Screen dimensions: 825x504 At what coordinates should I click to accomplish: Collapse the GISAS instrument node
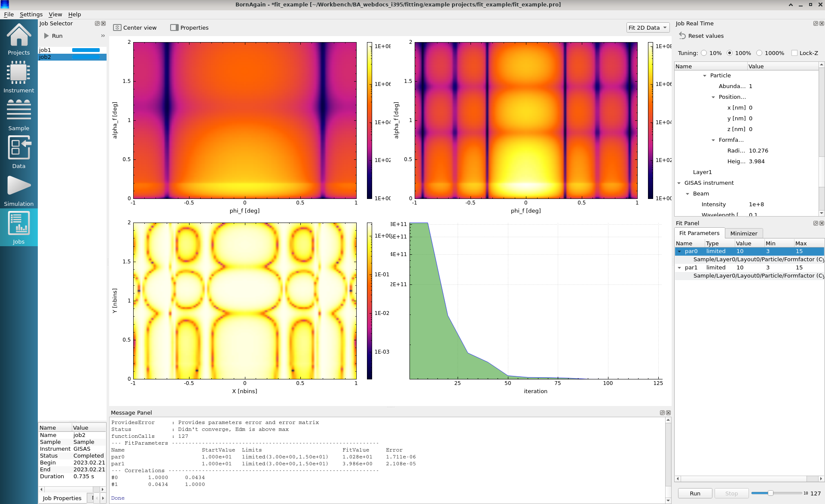(679, 183)
